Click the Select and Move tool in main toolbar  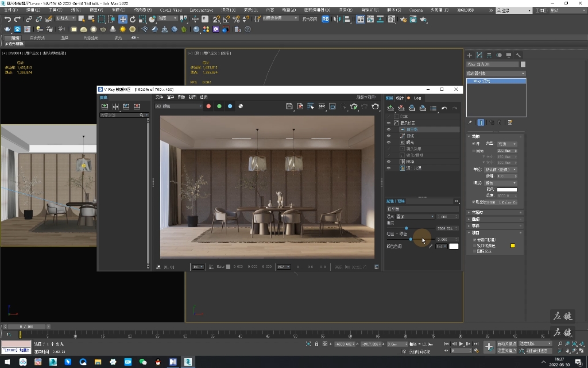coord(123,19)
